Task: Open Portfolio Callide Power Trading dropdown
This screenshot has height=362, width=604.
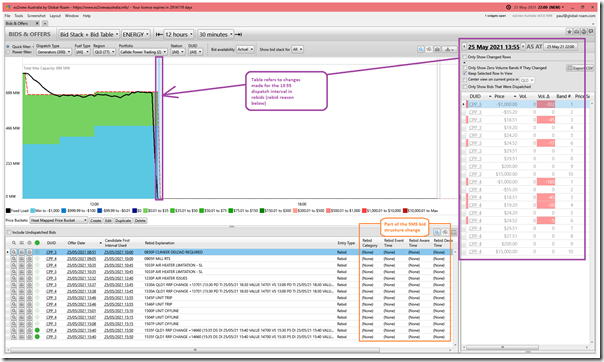Action: click(143, 52)
